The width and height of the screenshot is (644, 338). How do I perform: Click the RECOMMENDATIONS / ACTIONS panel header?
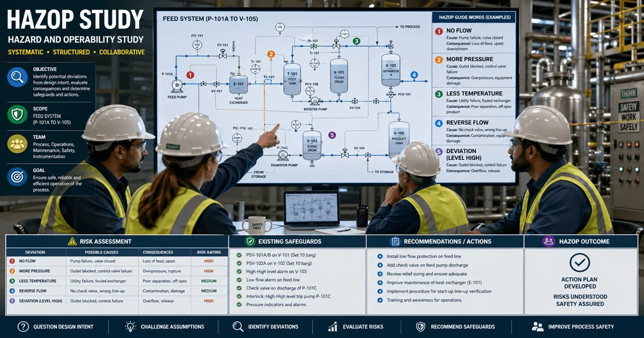445,241
